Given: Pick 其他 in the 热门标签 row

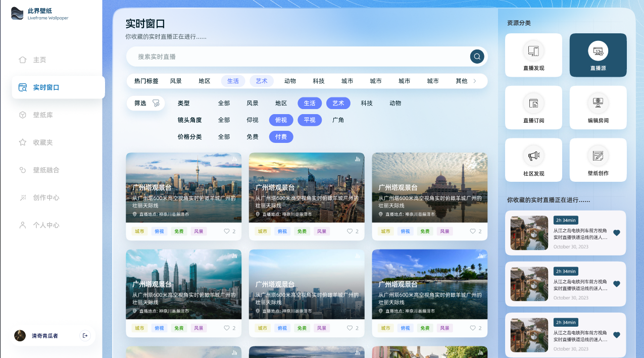Looking at the screenshot, I should coord(462,81).
